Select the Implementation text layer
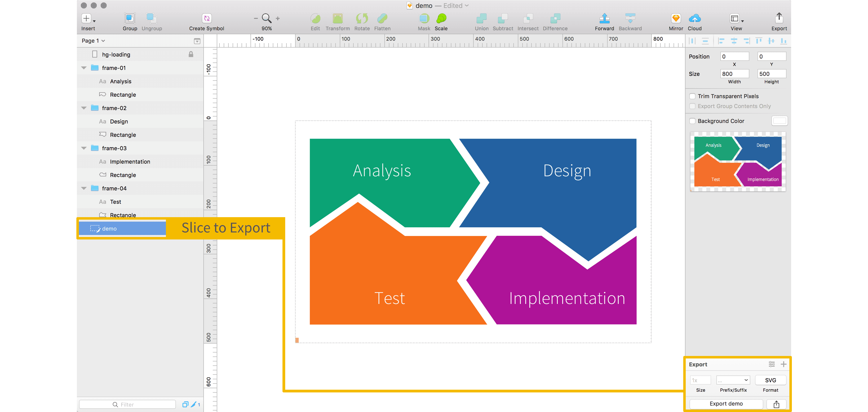The height and width of the screenshot is (412, 868). 130,162
